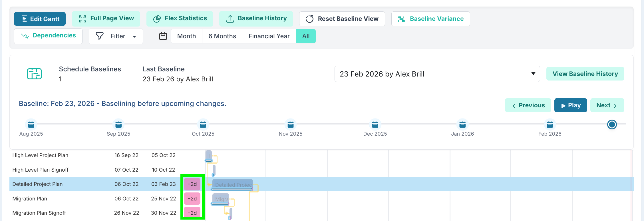The width and height of the screenshot is (644, 221).
Task: Open Full Page View
Action: click(x=106, y=19)
